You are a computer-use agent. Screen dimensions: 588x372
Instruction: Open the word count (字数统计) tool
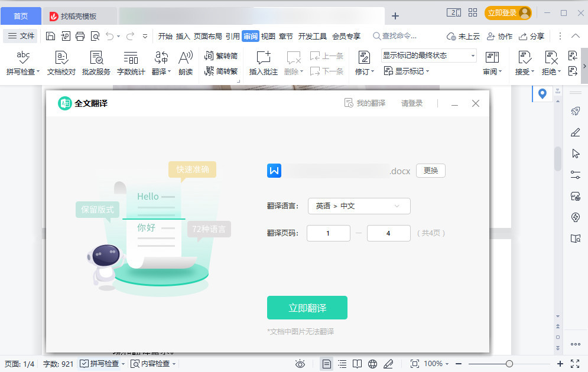[x=131, y=62]
